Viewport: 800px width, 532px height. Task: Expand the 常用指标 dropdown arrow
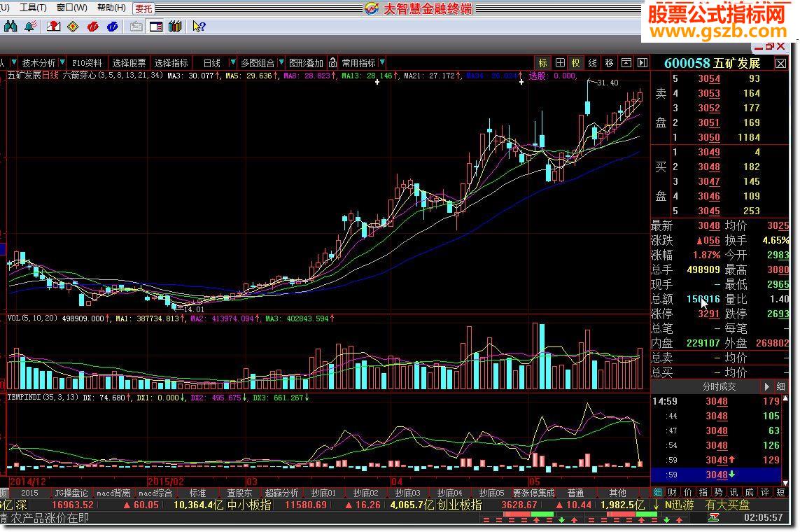382,62
